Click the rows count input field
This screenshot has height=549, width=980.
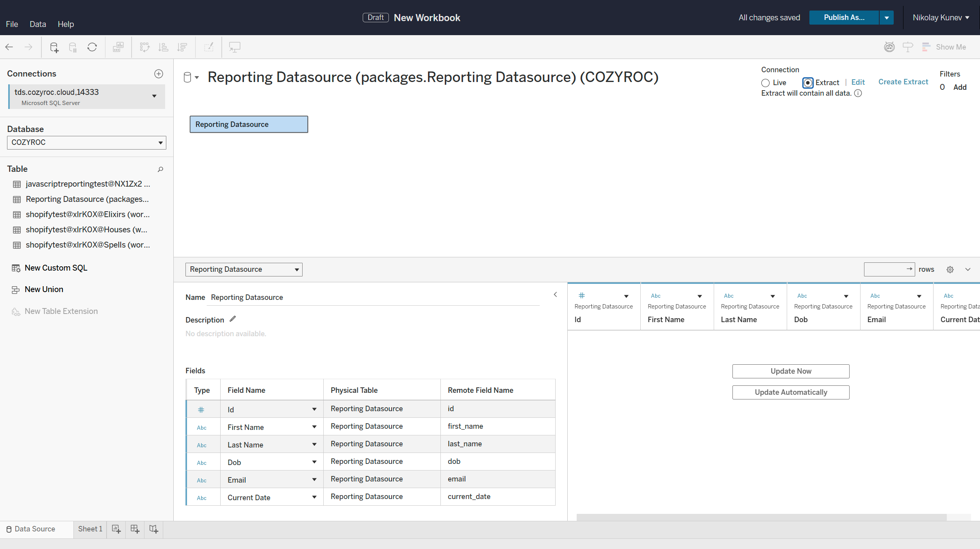[884, 269]
